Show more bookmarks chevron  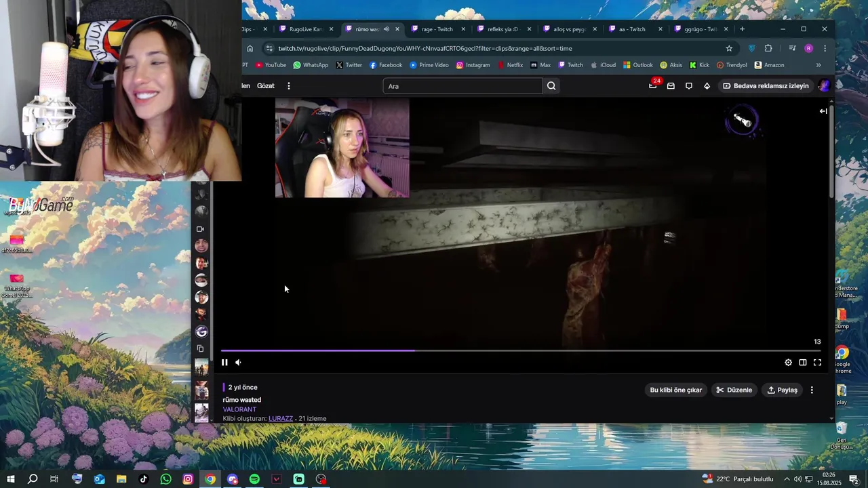click(x=818, y=65)
